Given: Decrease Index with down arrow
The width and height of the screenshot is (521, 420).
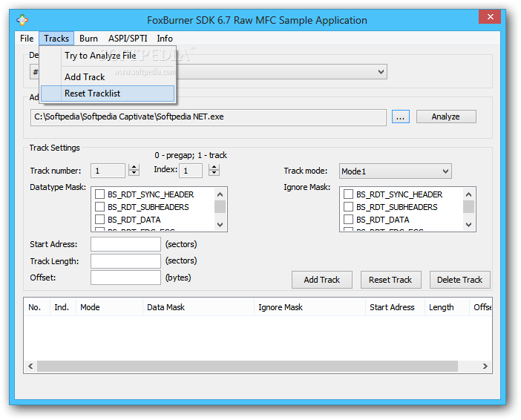Looking at the screenshot, I should [214, 173].
